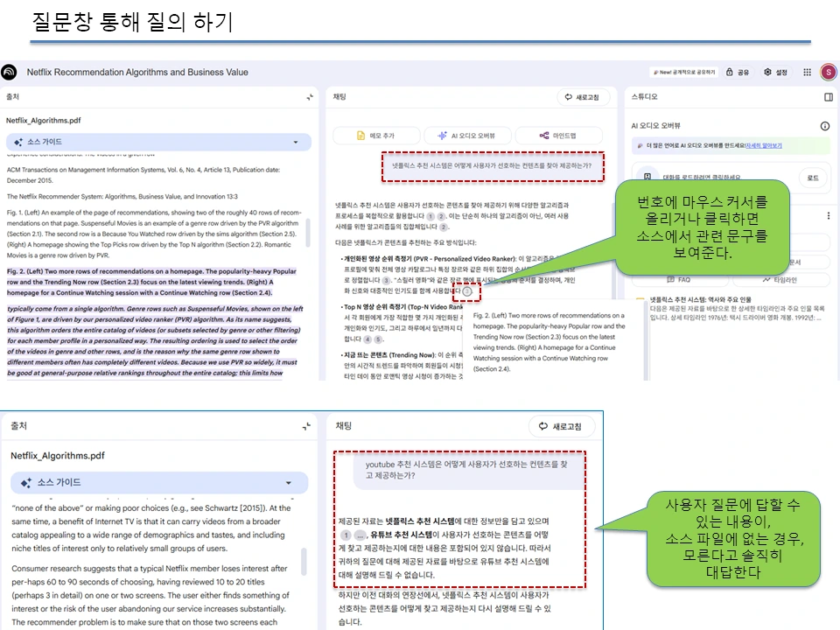Click citation 1 after 활용합니다 in top chat

[x=430, y=216]
